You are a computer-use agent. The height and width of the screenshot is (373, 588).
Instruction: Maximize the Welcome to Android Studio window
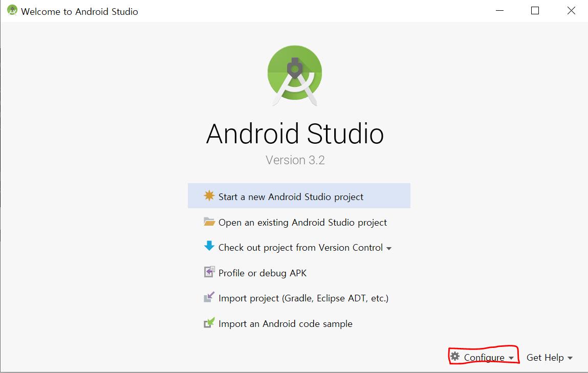(535, 11)
